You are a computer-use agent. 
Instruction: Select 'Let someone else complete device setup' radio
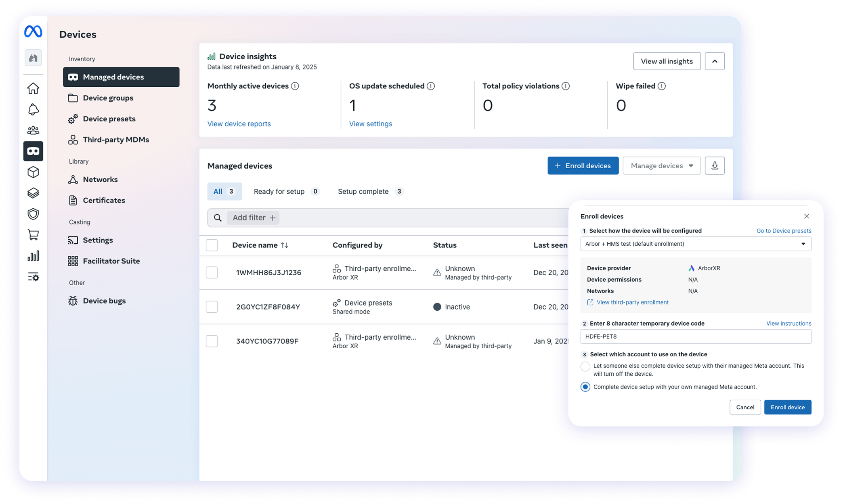[x=585, y=366]
